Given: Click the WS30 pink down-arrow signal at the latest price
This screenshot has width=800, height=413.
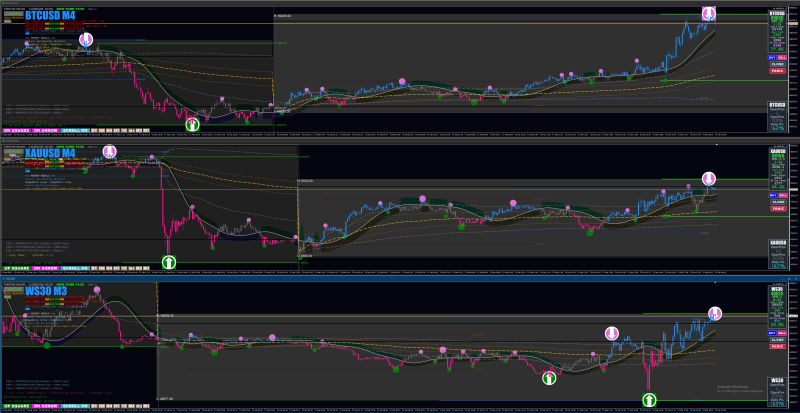Looking at the screenshot, I should (715, 313).
